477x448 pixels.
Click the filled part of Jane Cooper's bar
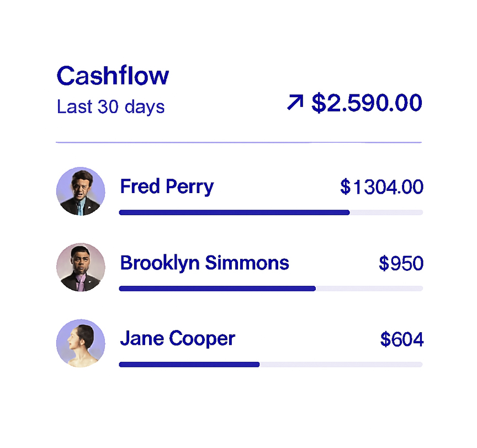(189, 364)
